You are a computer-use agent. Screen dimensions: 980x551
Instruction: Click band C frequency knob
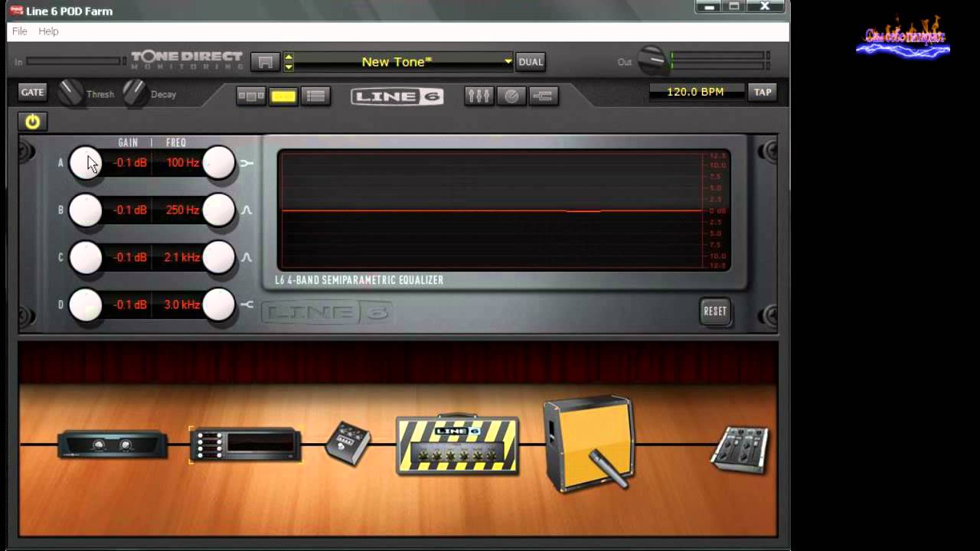point(219,258)
